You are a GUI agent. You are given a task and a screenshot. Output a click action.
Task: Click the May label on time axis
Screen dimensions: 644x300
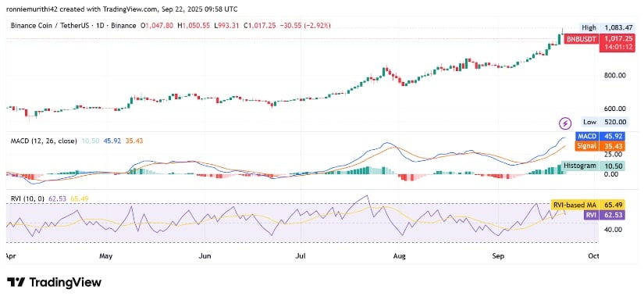(x=106, y=256)
